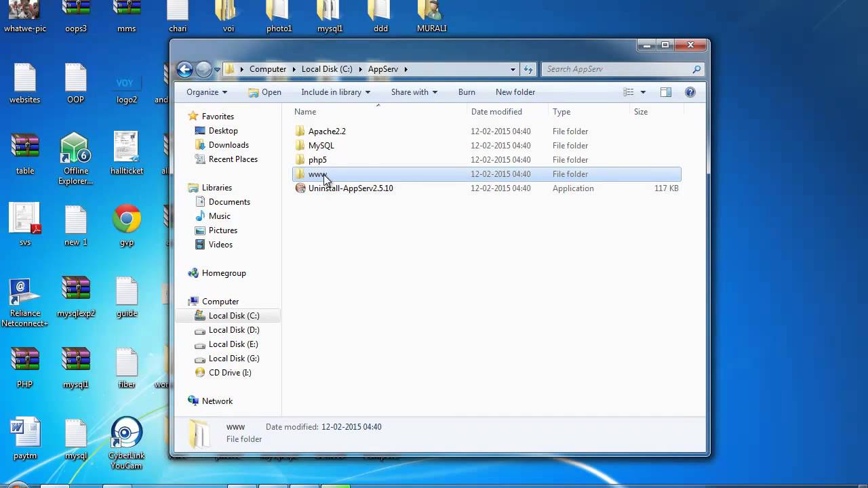Image resolution: width=868 pixels, height=488 pixels.
Task: Select the paytm Word document icon
Action: (x=25, y=439)
